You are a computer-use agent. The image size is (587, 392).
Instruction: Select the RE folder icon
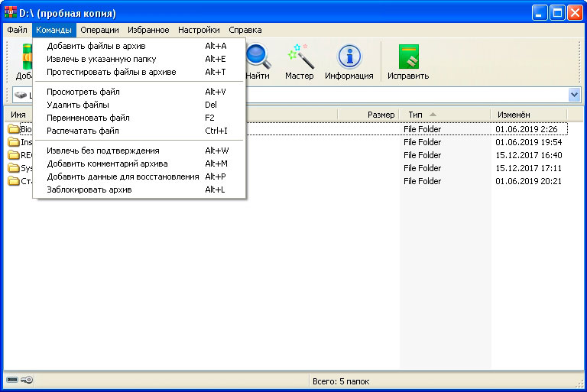(14, 155)
